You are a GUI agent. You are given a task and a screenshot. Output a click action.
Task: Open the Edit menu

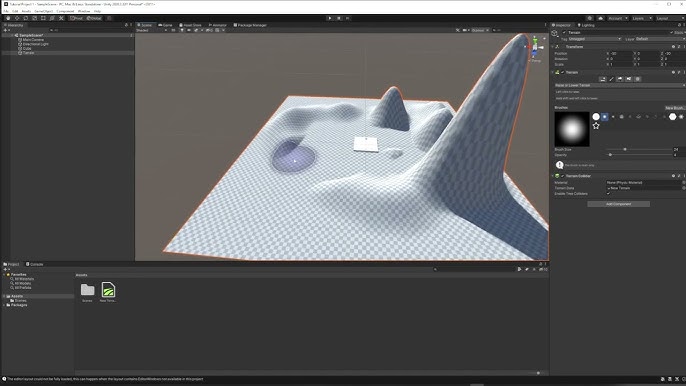[x=15, y=11]
